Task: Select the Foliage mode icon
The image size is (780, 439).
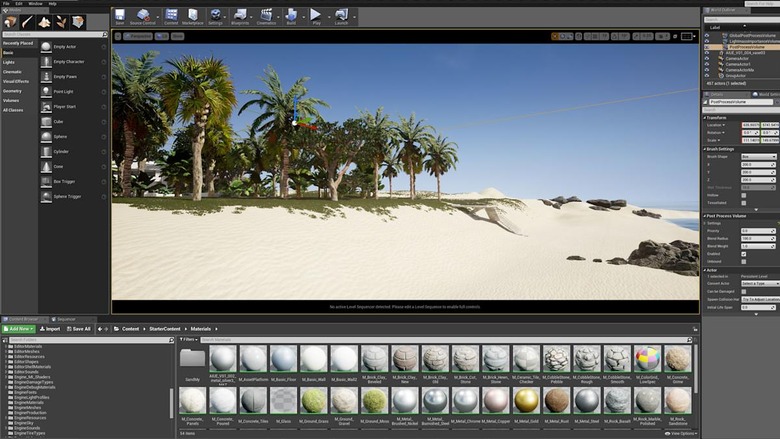Action: pos(61,21)
